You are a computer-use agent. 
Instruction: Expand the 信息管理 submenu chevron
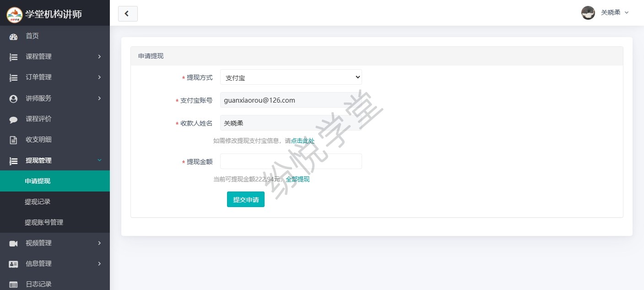coord(99,263)
